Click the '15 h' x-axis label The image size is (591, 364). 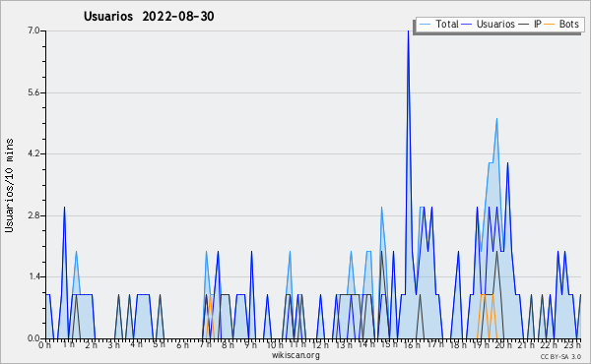point(389,344)
